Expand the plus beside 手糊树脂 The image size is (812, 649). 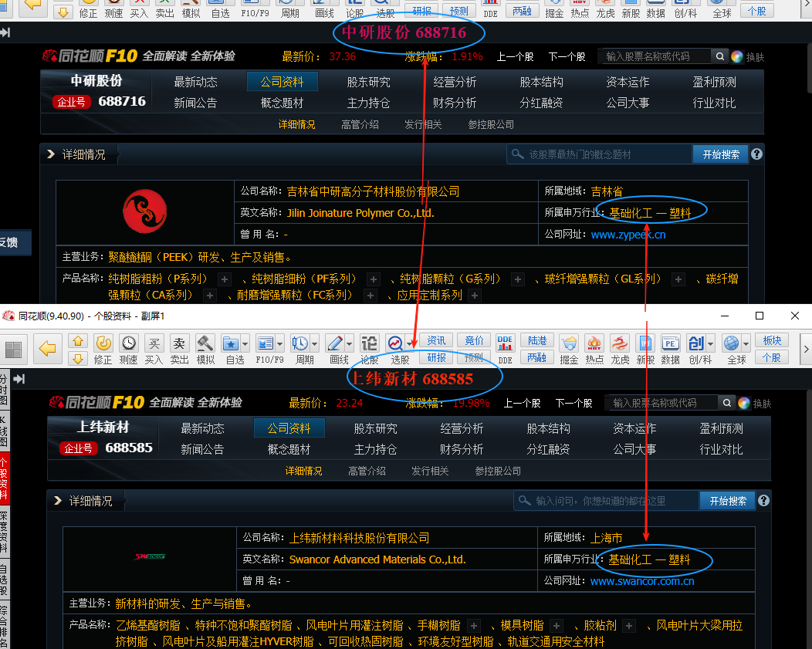(x=473, y=626)
